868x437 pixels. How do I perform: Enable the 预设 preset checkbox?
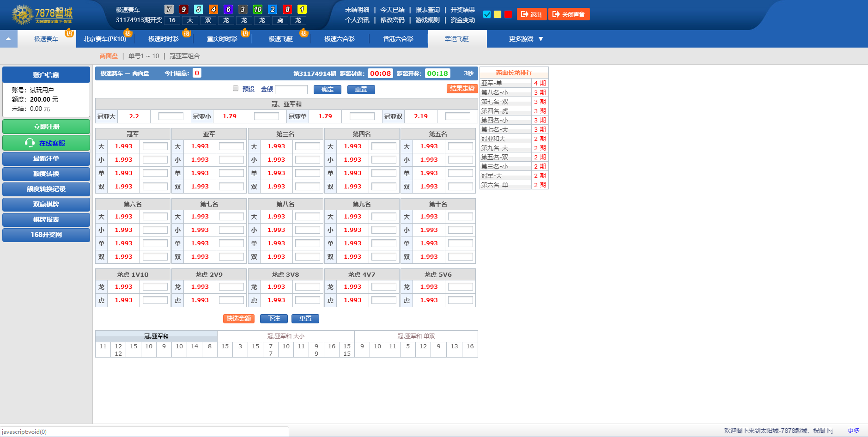(x=236, y=89)
